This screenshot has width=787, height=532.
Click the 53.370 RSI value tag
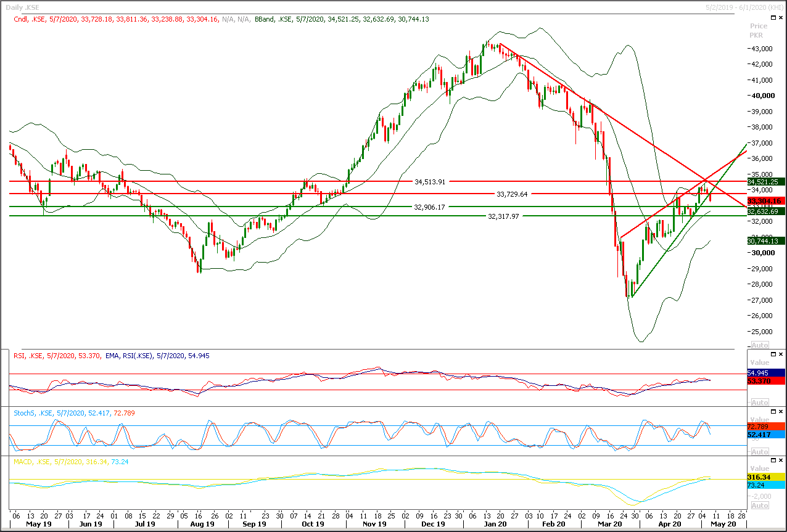pyautogui.click(x=765, y=382)
